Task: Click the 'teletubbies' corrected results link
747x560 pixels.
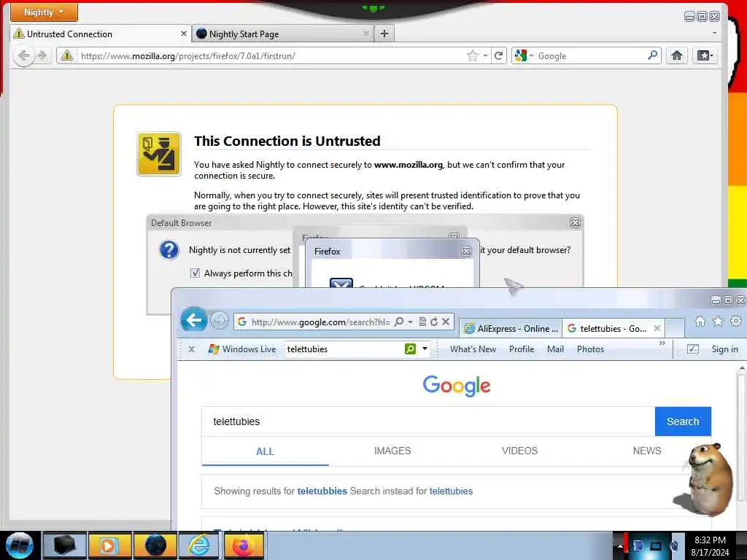Action: click(322, 491)
